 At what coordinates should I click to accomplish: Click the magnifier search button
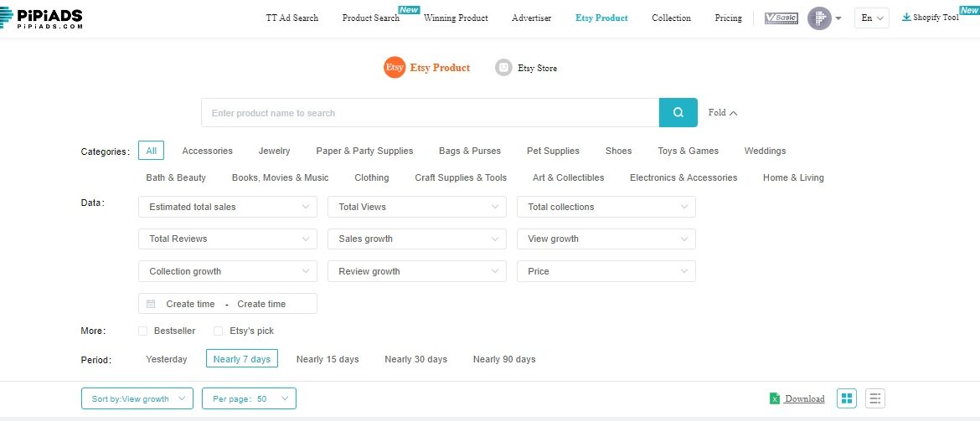(678, 112)
